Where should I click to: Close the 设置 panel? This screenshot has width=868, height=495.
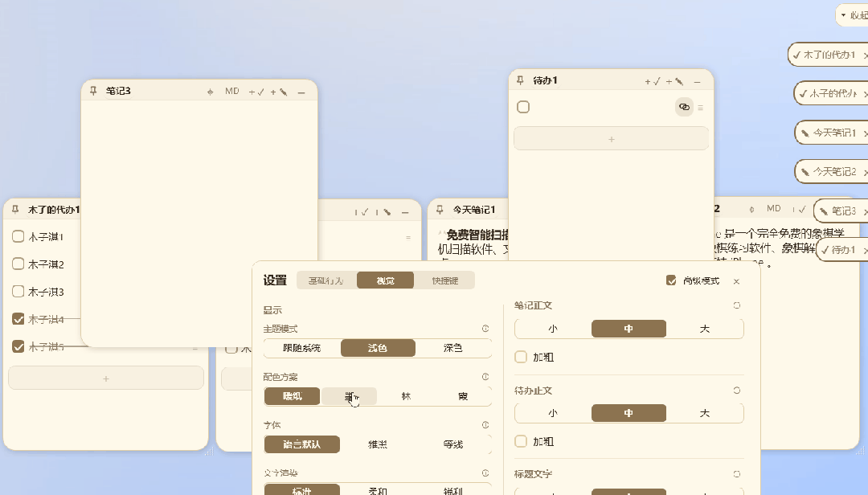[736, 281]
